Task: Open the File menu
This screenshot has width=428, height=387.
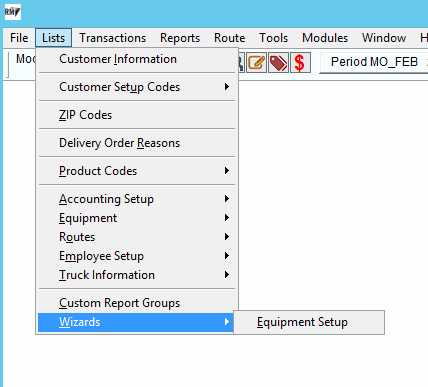Action: coord(19,38)
